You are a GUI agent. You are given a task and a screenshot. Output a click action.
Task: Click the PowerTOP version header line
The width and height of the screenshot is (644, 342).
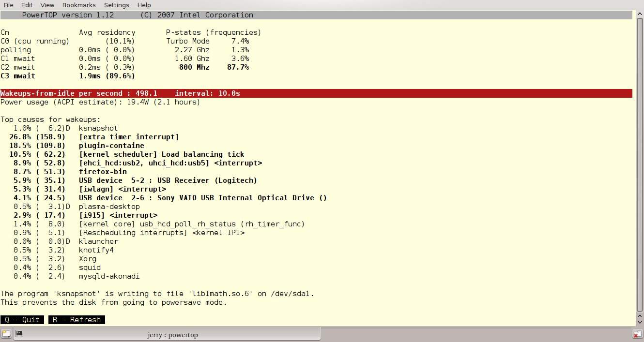click(138, 15)
